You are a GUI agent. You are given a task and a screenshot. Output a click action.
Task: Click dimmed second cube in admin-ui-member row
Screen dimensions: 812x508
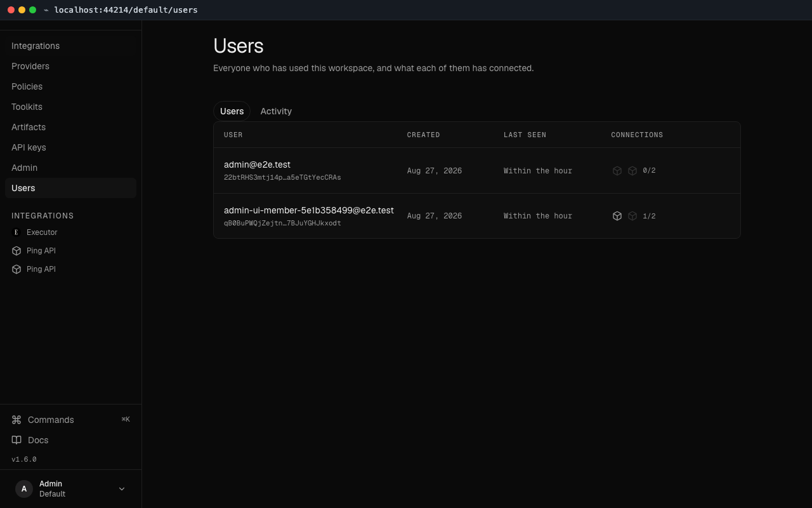pos(632,216)
